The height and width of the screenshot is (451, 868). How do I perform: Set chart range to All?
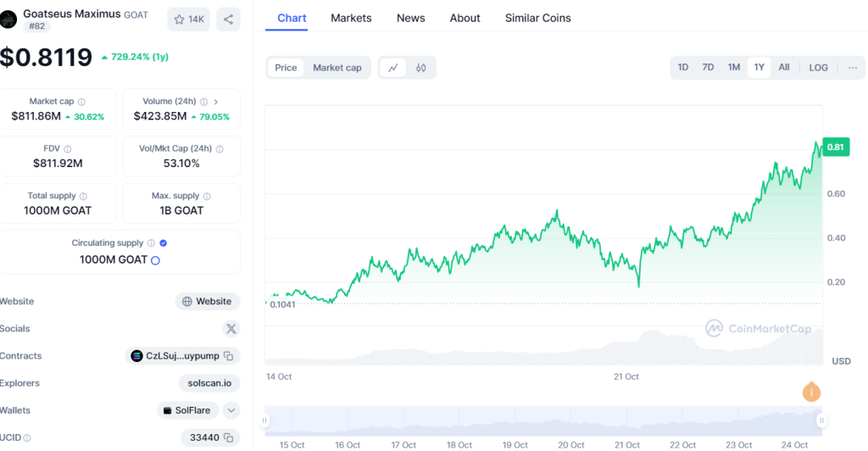click(784, 68)
